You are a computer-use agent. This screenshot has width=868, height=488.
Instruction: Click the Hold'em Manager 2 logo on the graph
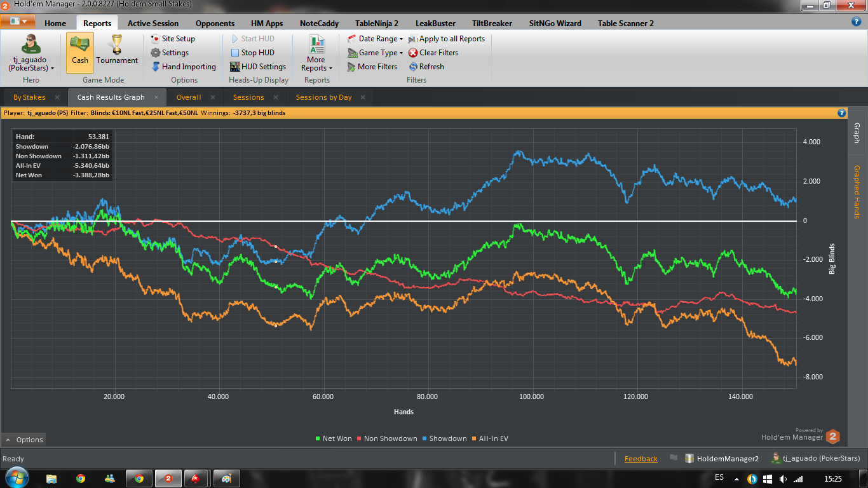[x=832, y=437]
